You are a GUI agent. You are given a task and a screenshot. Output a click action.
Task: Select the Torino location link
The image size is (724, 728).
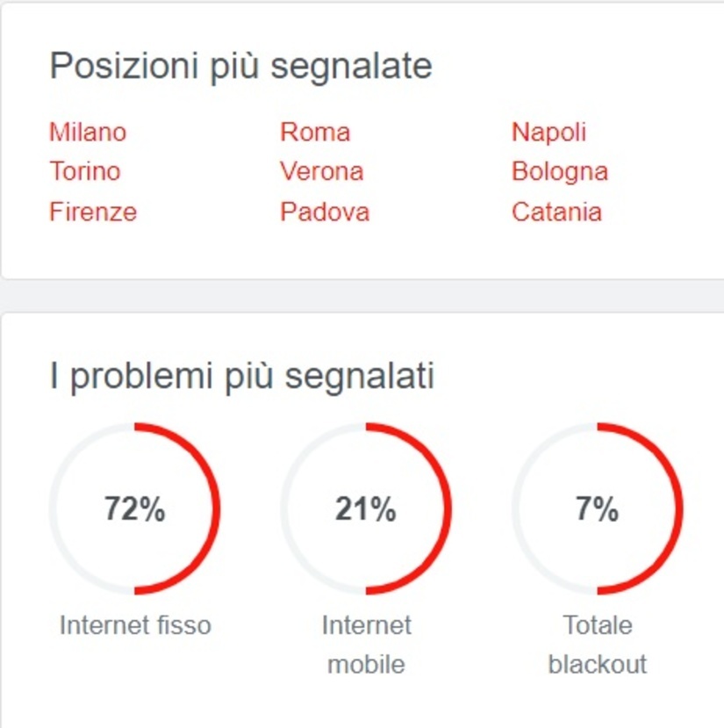(84, 172)
